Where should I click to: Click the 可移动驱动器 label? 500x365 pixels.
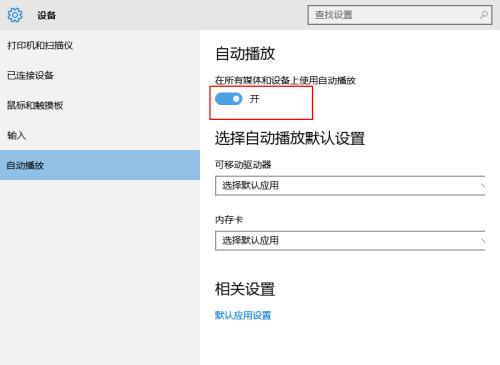point(243,164)
